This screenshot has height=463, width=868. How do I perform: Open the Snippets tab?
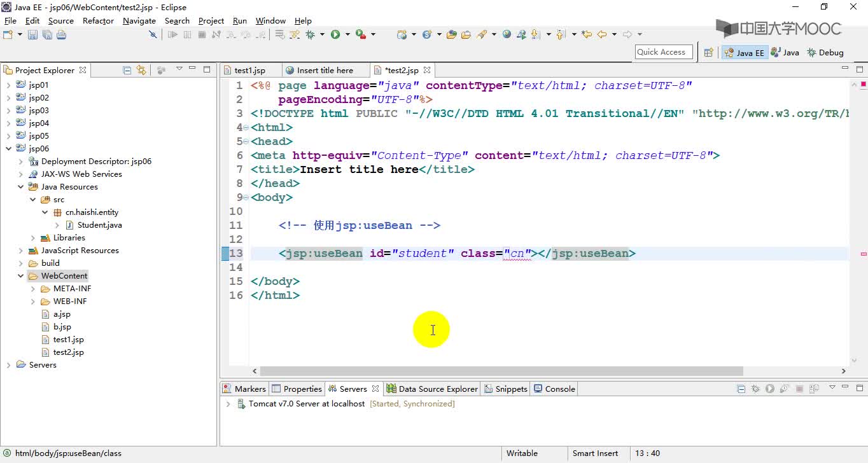coord(506,389)
